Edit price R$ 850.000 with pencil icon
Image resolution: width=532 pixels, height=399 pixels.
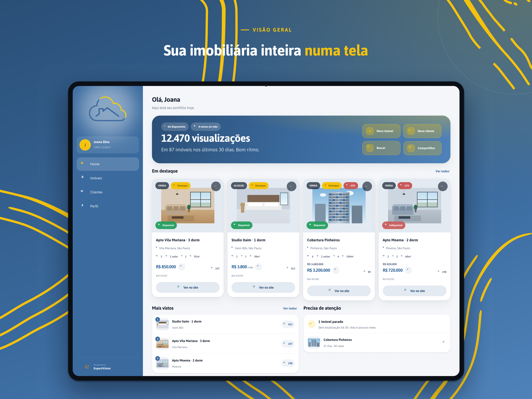point(181,267)
